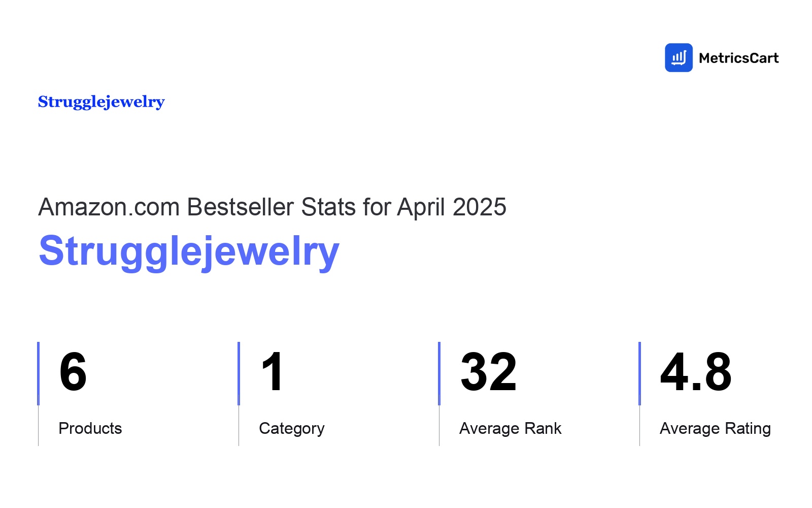Click the blue bar beside Average Rating
Screen dimensions: 812x508
(x=639, y=373)
